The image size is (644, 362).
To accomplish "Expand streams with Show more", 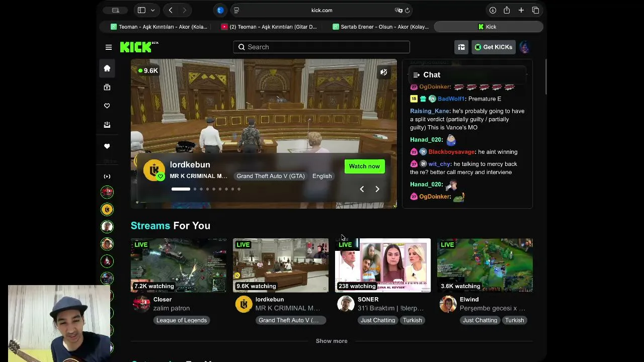I will pyautogui.click(x=332, y=341).
